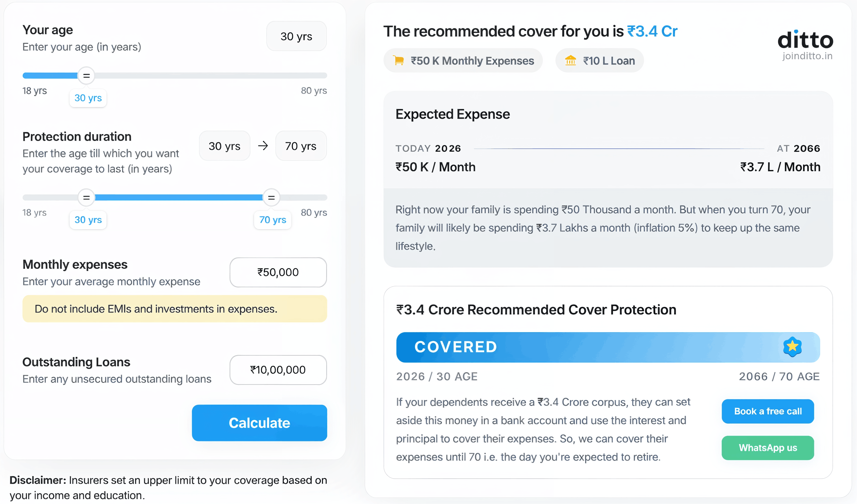Click the ₹10,00,000 outstanding loans field
The image size is (857, 504).
278,370
